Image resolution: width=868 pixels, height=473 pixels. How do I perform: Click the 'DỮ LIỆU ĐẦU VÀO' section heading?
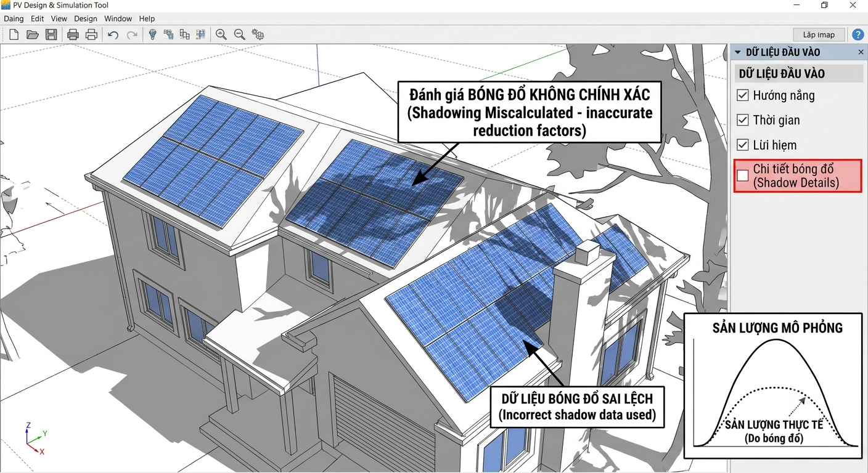pos(782,74)
